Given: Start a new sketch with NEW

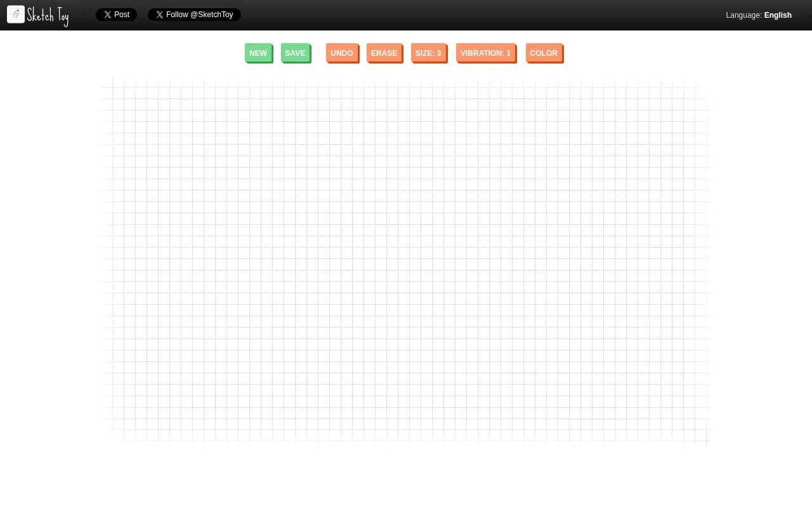Looking at the screenshot, I should pyautogui.click(x=258, y=53).
